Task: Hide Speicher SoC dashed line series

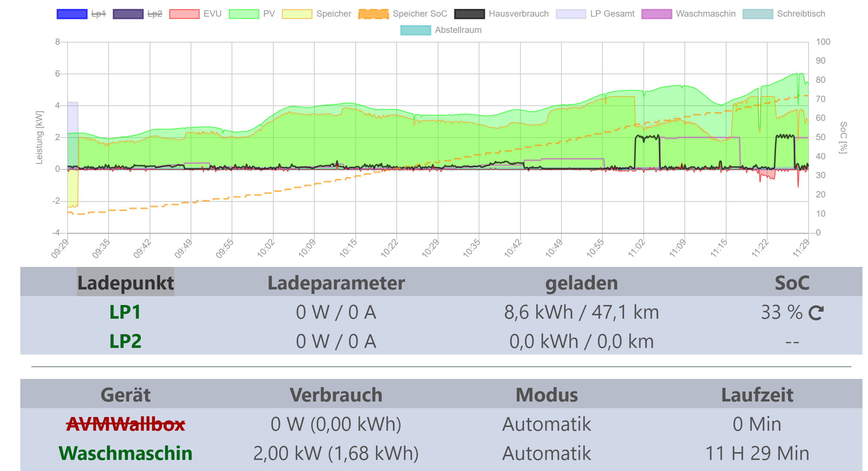Action: 373,14
